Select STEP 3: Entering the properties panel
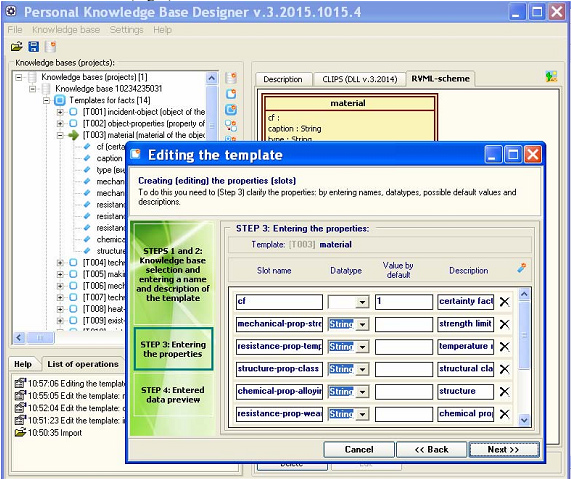Screen dimensions: 571x479 [x=173, y=349]
